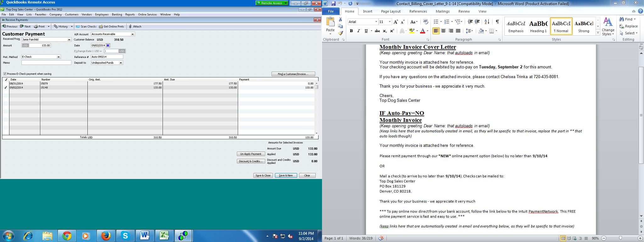Click the Discount & Credits button
The image size is (644, 242).
point(251,161)
